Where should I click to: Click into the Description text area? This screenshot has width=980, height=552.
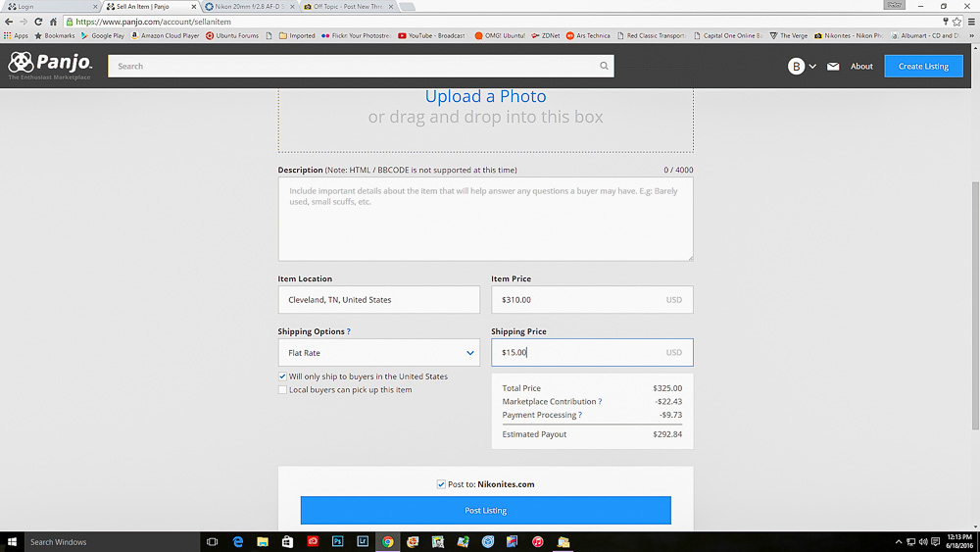tap(485, 219)
